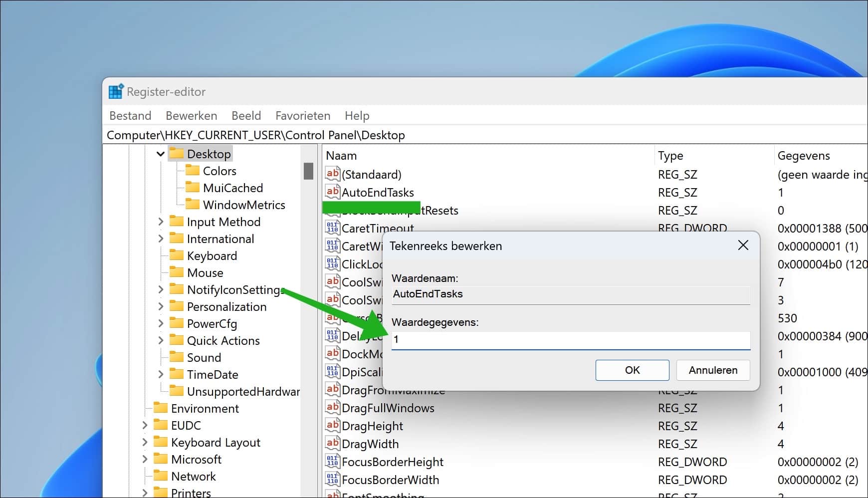Click the DragHeight string value icon
Screen dimensions: 868x498
[x=332, y=426]
